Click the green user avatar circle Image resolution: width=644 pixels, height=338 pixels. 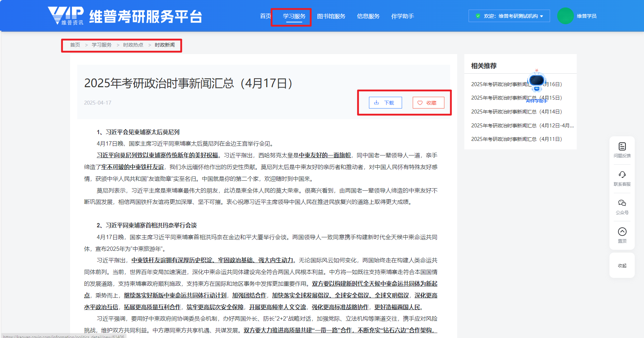click(565, 16)
